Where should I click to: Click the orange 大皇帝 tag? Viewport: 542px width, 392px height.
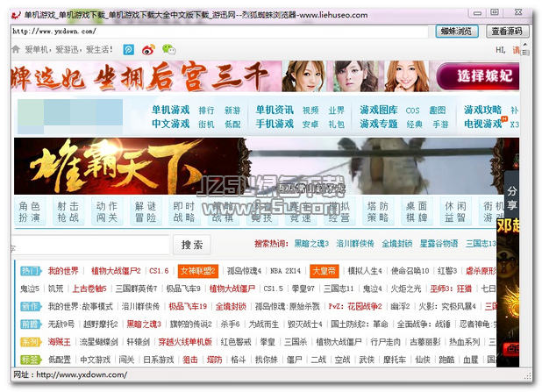(x=324, y=271)
